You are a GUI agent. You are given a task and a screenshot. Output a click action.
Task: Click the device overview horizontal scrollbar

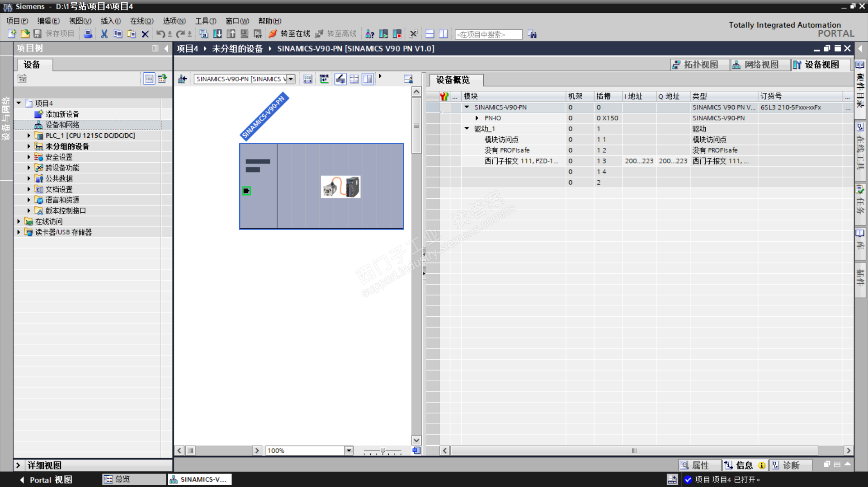click(x=634, y=450)
